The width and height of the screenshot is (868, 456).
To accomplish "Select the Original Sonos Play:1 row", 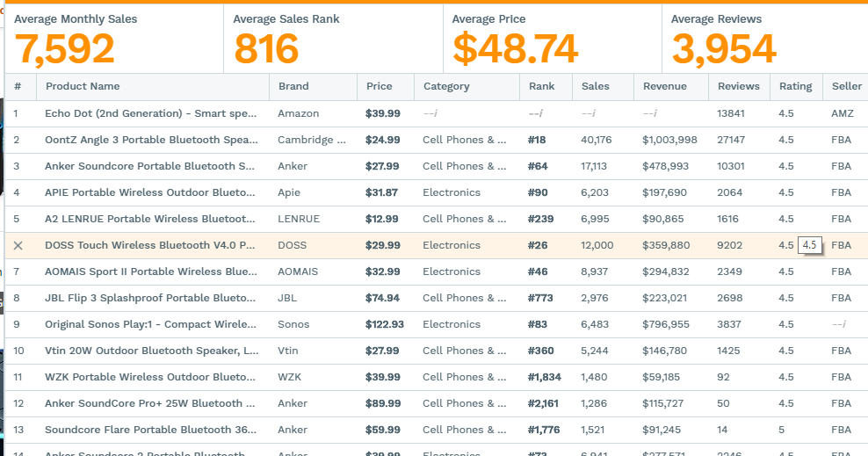I will [437, 324].
